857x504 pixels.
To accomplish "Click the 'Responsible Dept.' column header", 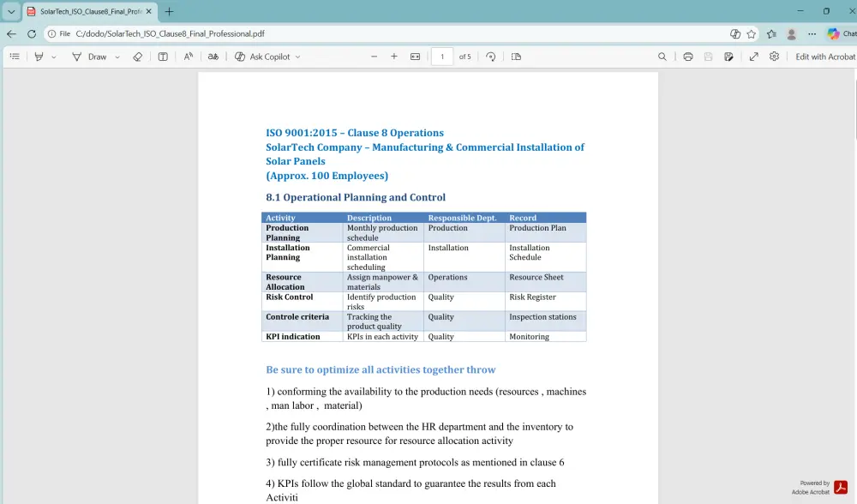I will tap(463, 218).
